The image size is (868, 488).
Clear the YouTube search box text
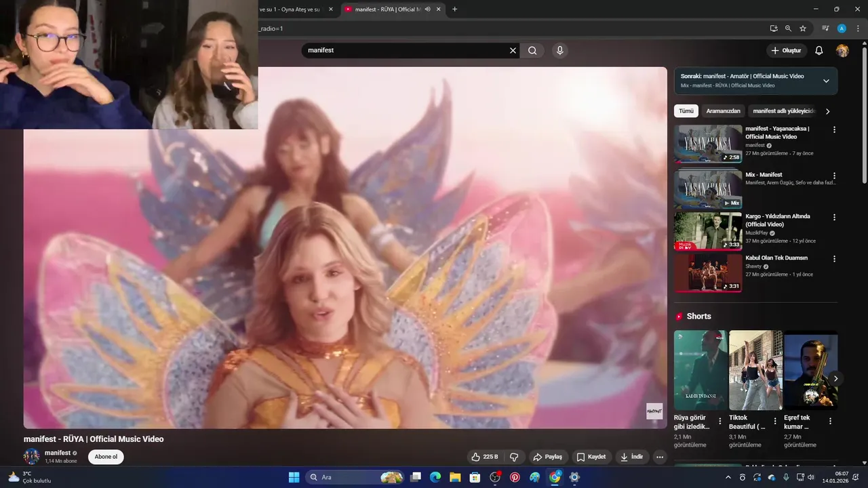click(x=513, y=50)
